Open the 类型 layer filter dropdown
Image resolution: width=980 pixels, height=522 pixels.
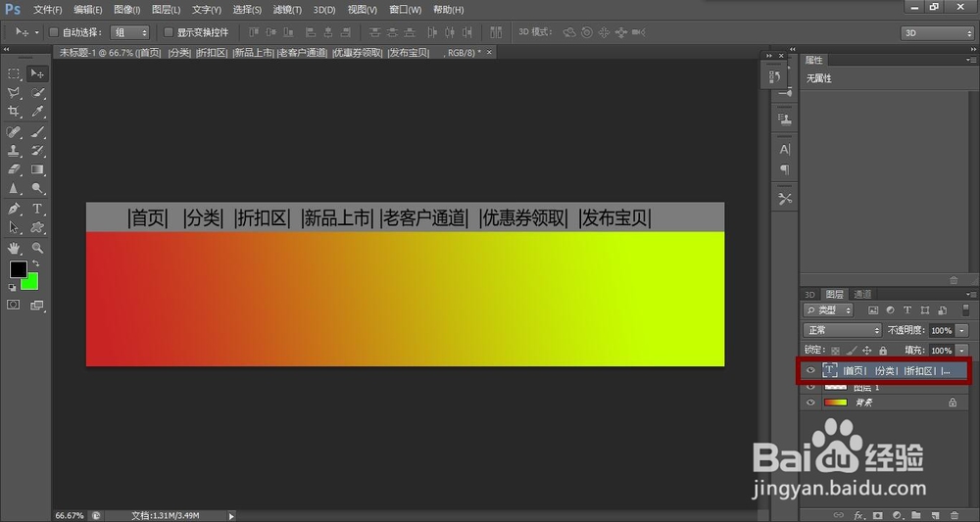(829, 309)
